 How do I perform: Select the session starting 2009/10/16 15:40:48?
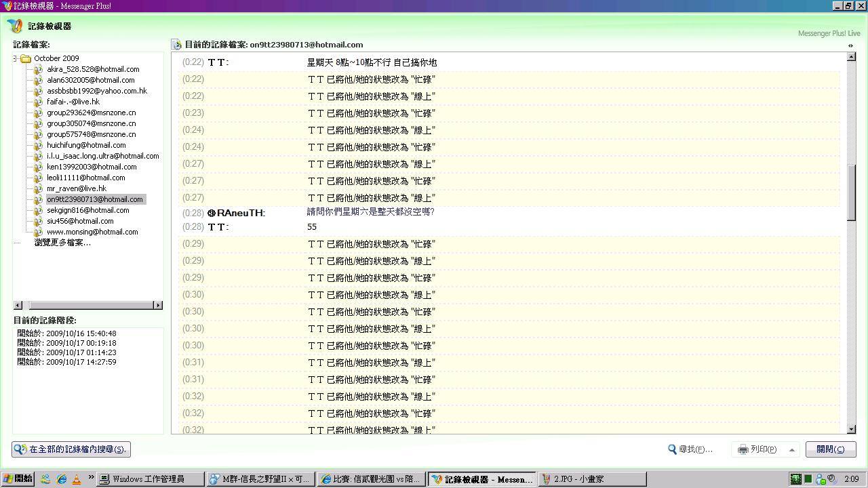click(x=66, y=333)
